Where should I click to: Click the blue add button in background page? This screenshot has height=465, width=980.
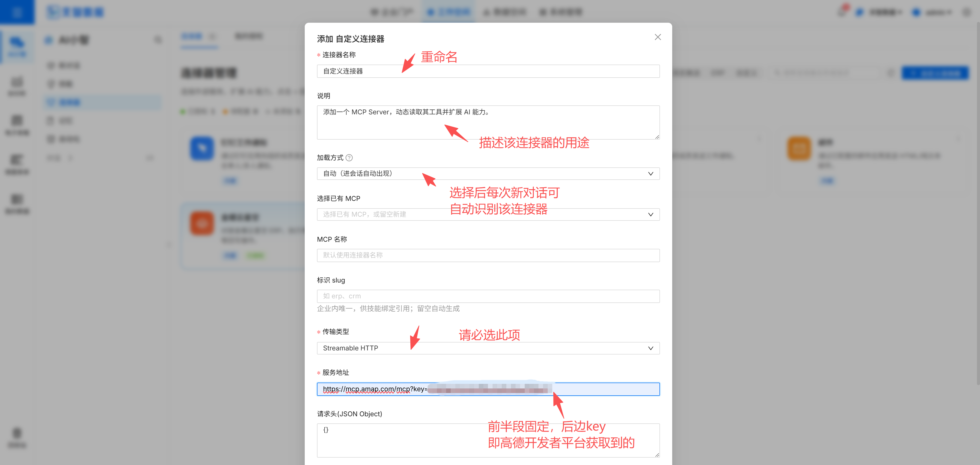936,73
